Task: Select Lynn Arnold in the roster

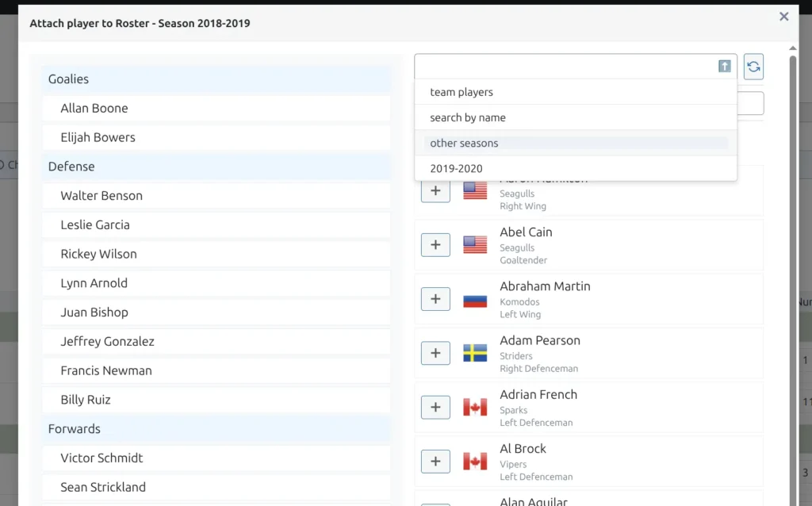Action: coord(216,283)
